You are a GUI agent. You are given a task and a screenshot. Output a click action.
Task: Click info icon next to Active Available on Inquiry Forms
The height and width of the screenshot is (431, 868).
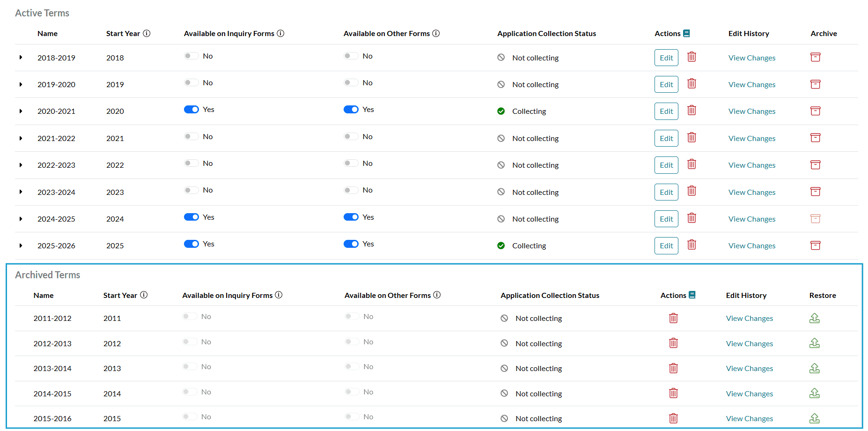pyautogui.click(x=280, y=33)
